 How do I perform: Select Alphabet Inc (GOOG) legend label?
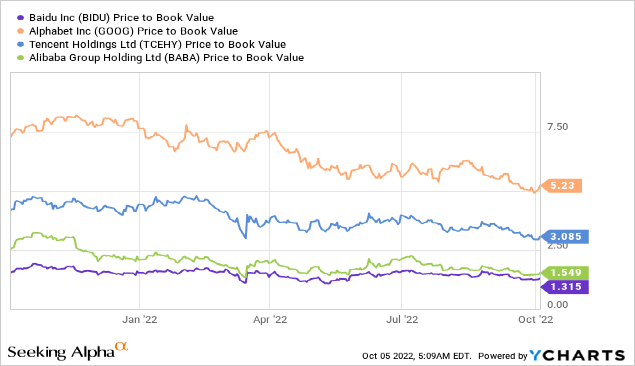133,31
